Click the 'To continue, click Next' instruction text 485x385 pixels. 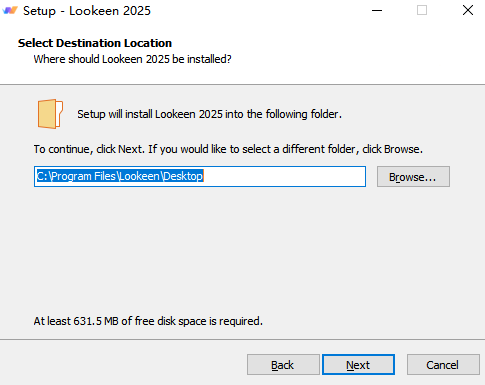coord(228,149)
